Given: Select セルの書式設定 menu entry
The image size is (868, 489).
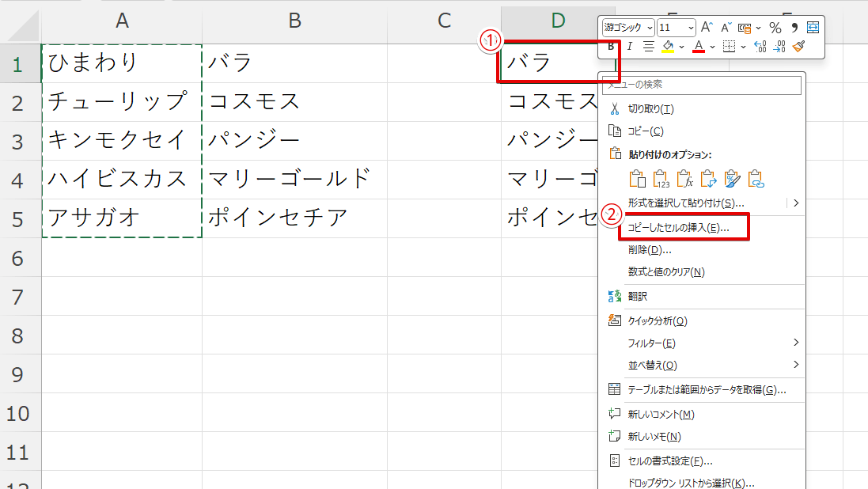Looking at the screenshot, I should click(x=669, y=461).
